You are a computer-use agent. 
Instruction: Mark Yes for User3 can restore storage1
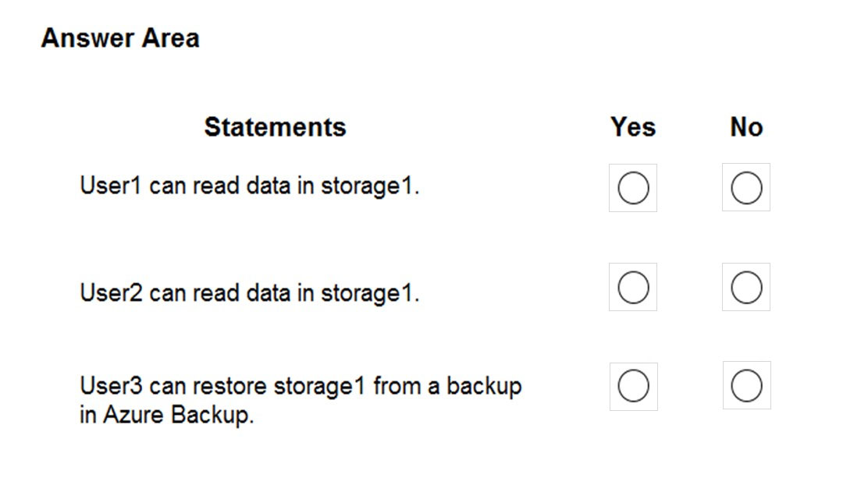633,386
